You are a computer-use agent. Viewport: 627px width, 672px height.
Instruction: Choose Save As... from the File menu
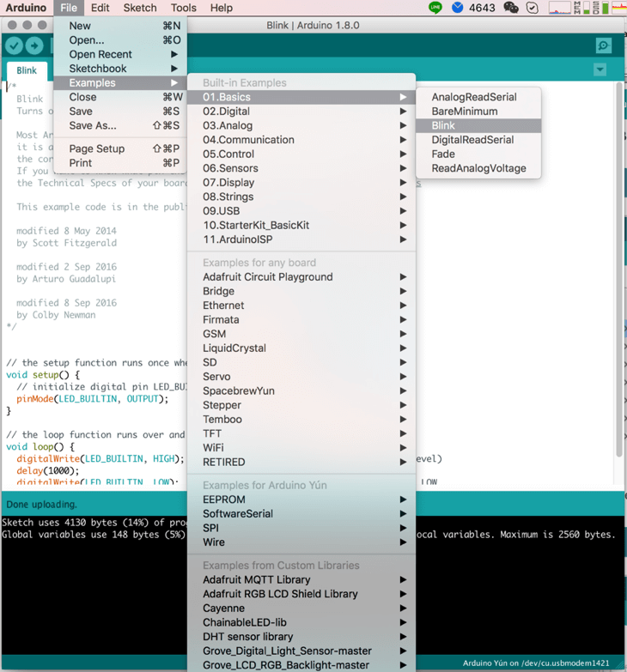[120, 125]
